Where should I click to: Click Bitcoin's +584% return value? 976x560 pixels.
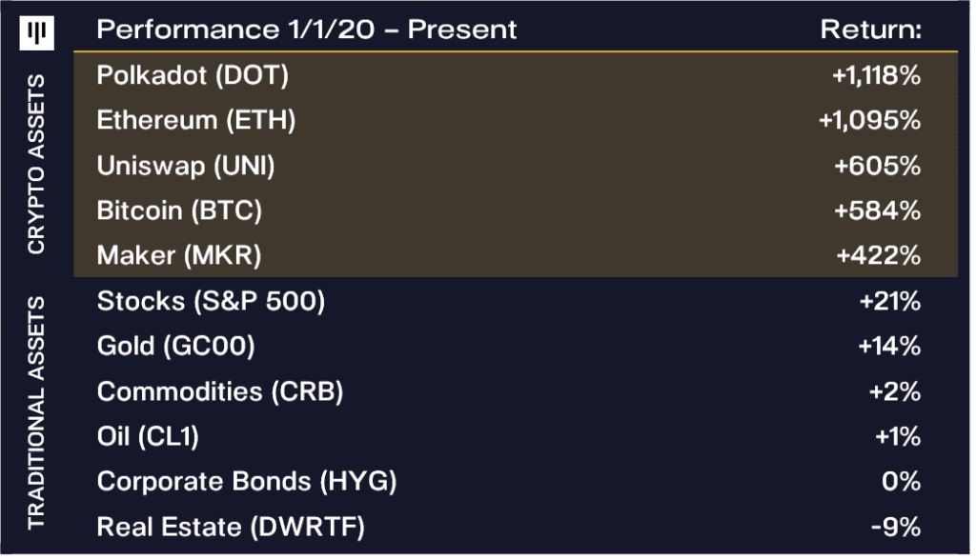(877, 210)
